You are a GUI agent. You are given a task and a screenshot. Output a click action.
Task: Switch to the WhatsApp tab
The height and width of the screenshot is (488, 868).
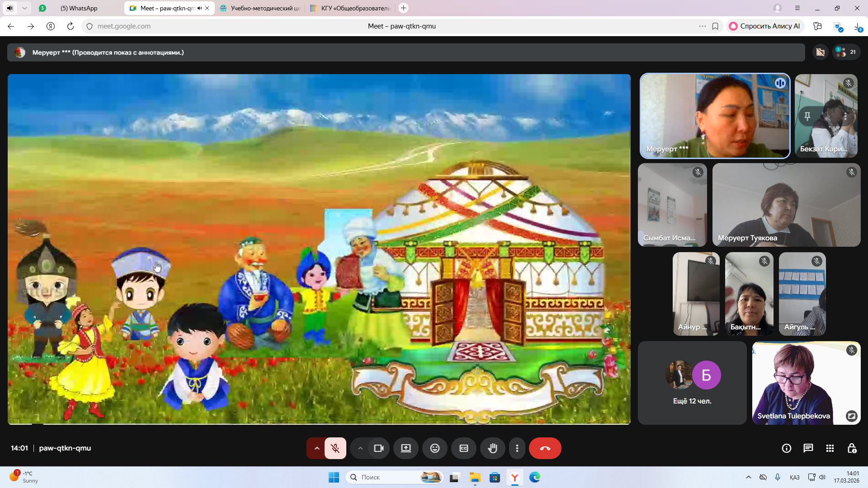79,8
